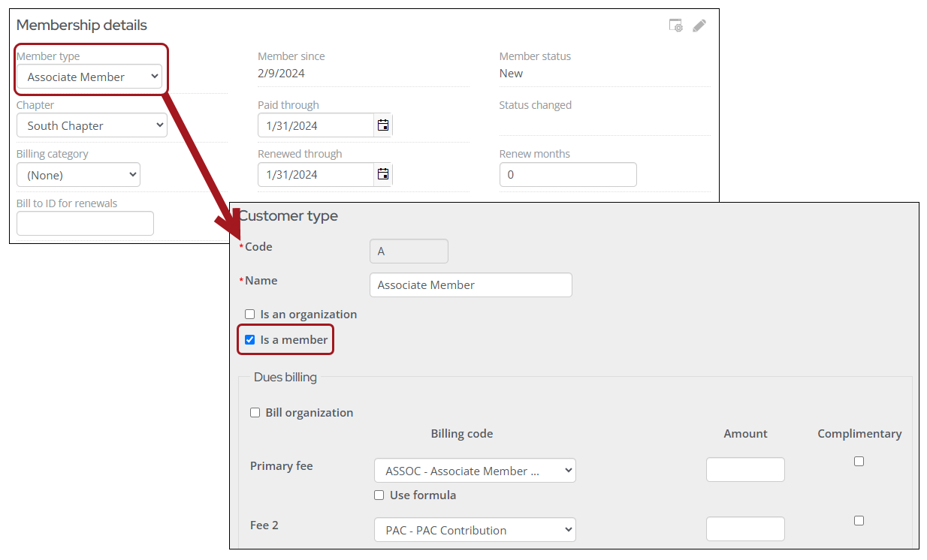This screenshot has height=560, width=927.
Task: Select the Name field showing Associate Member
Action: pos(470,285)
